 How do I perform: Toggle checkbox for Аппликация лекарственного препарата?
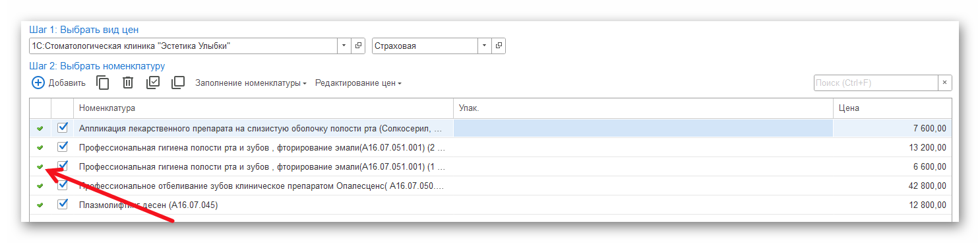point(63,127)
